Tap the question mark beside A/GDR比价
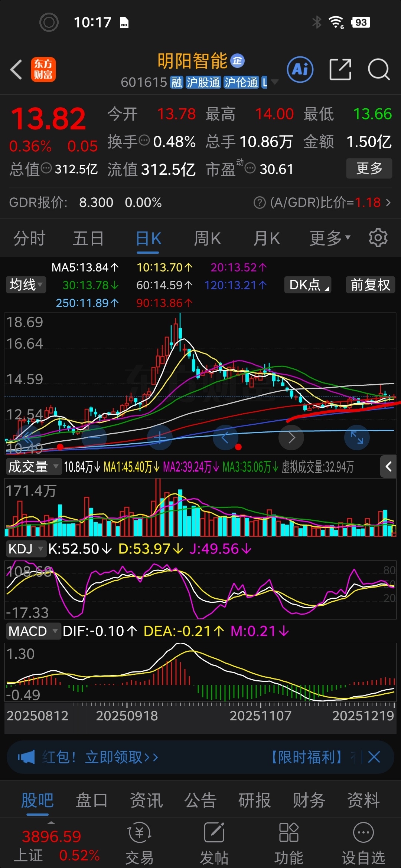Screen dimensions: 401x868 point(260,203)
